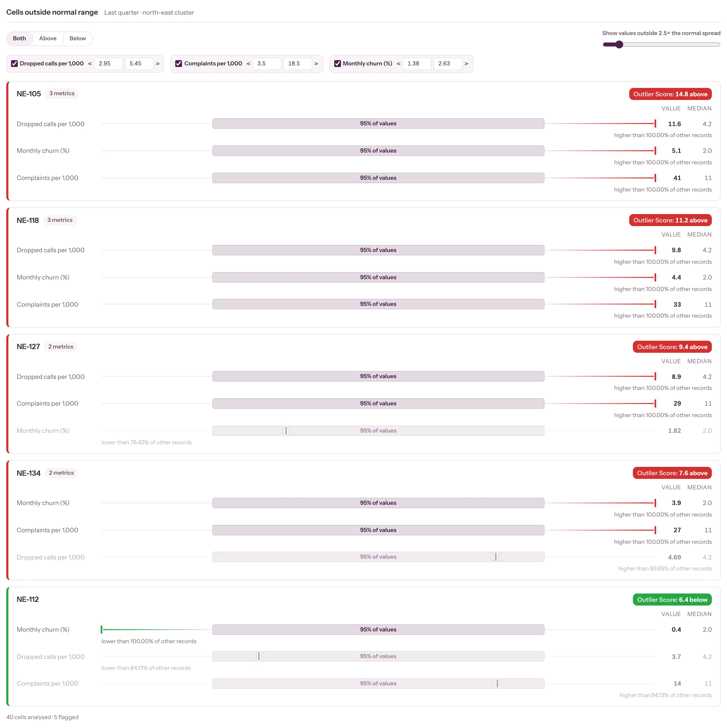This screenshot has height=728, width=727.
Task: Click the Outlier Score 14.8 above badge
Action: [670, 94]
